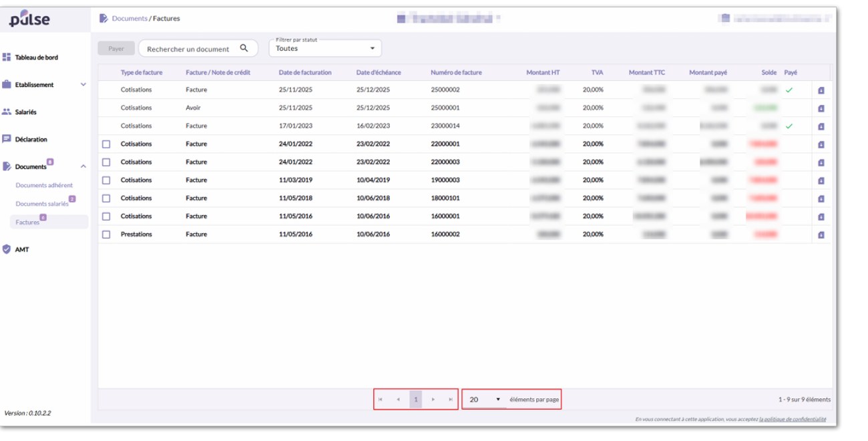This screenshot has height=441, width=868.
Task: Expand the Etablissement menu chevron
Action: (x=83, y=85)
